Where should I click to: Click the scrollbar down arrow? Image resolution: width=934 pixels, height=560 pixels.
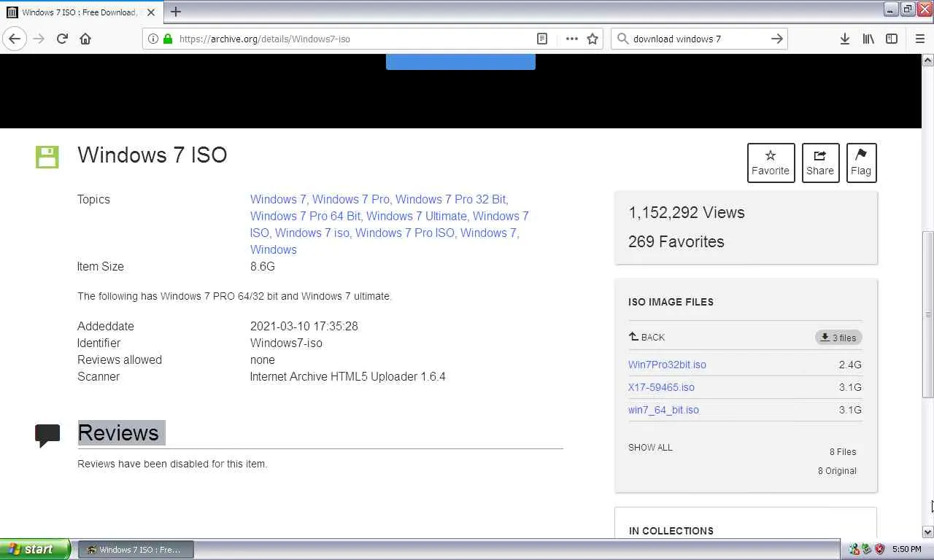tap(927, 532)
